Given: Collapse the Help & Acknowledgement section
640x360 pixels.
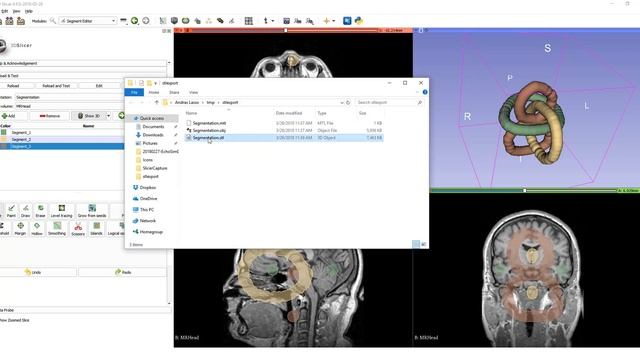Looking at the screenshot, I should [x=83, y=63].
